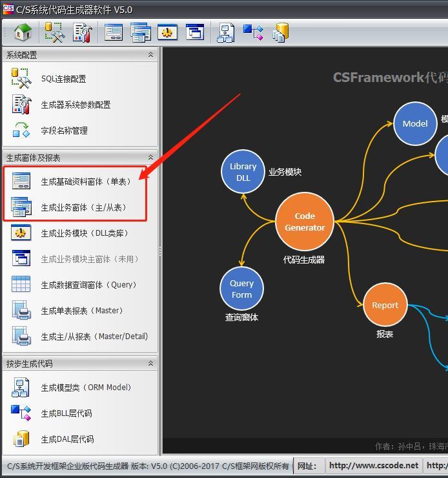The image size is (448, 478).
Task: Open 生成数据查询窗体（Query）
Action: pyautogui.click(x=88, y=285)
